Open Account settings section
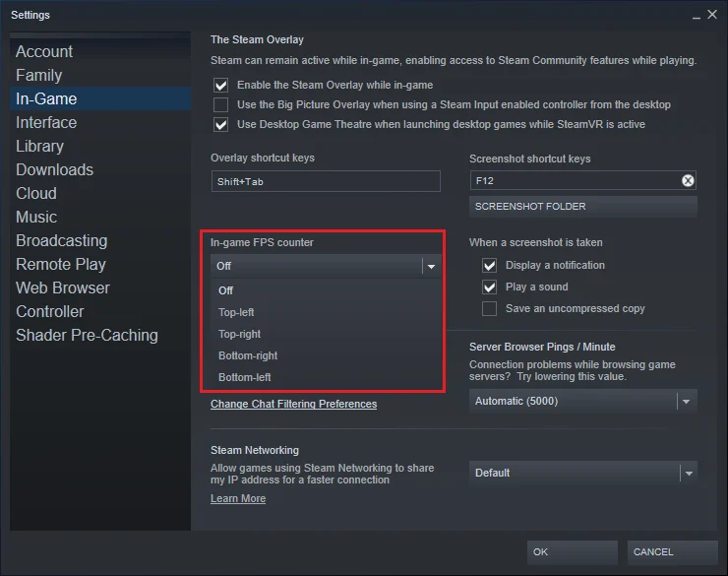 (x=100, y=51)
